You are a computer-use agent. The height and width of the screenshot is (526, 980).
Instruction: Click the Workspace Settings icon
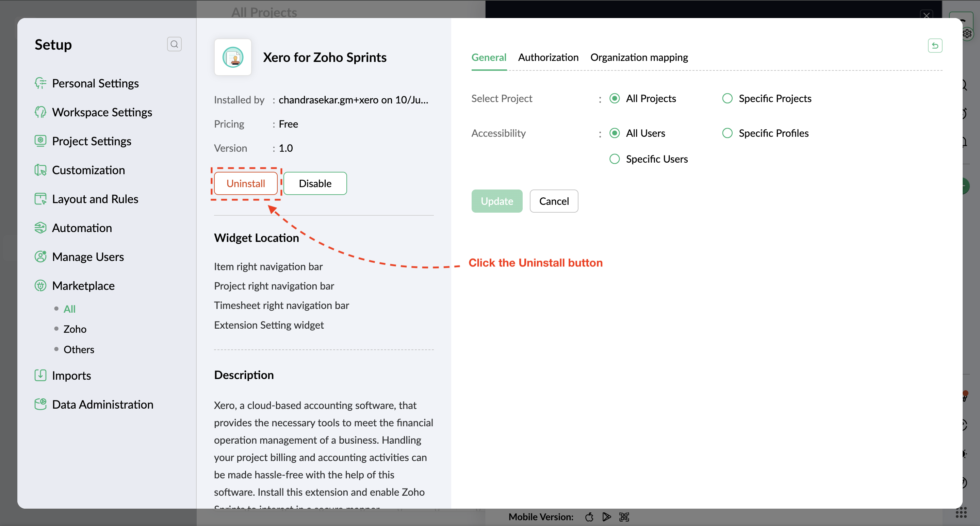(x=40, y=112)
